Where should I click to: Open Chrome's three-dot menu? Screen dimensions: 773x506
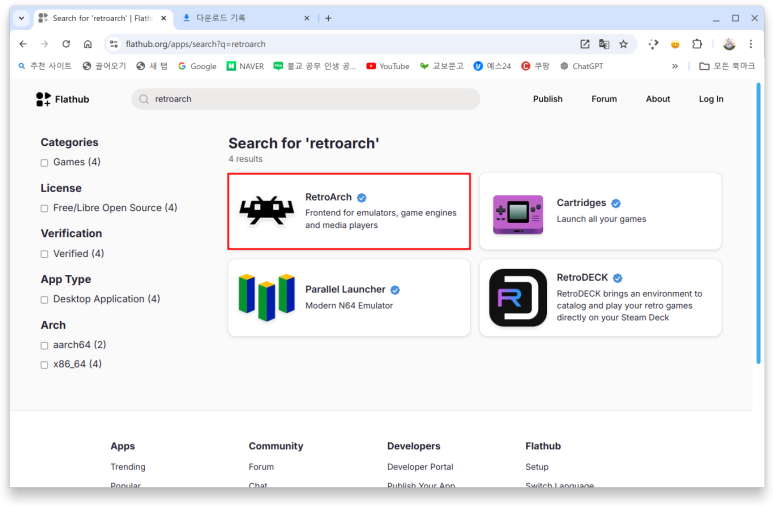click(751, 44)
